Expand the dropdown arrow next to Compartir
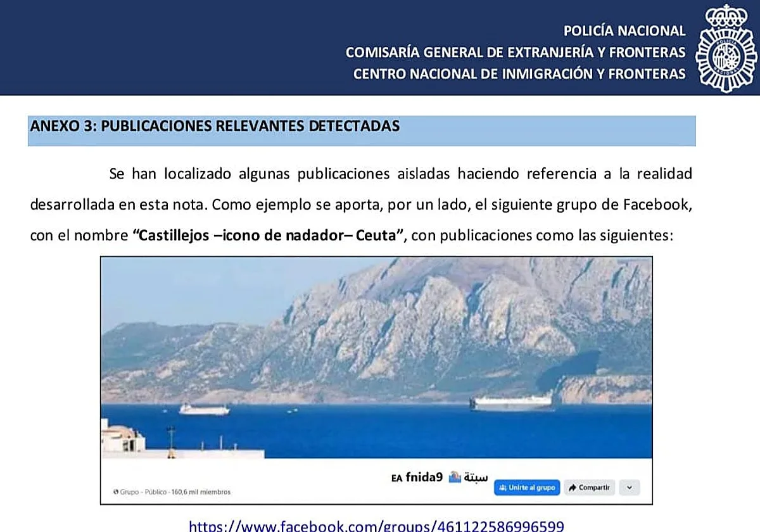Screen dimensions: 760x532 (x=629, y=488)
